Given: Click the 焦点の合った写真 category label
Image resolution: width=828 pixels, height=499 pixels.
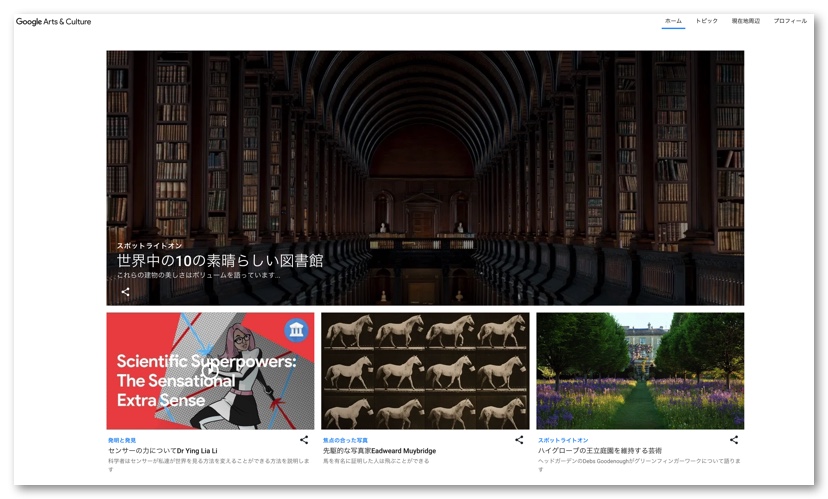Looking at the screenshot, I should point(345,440).
